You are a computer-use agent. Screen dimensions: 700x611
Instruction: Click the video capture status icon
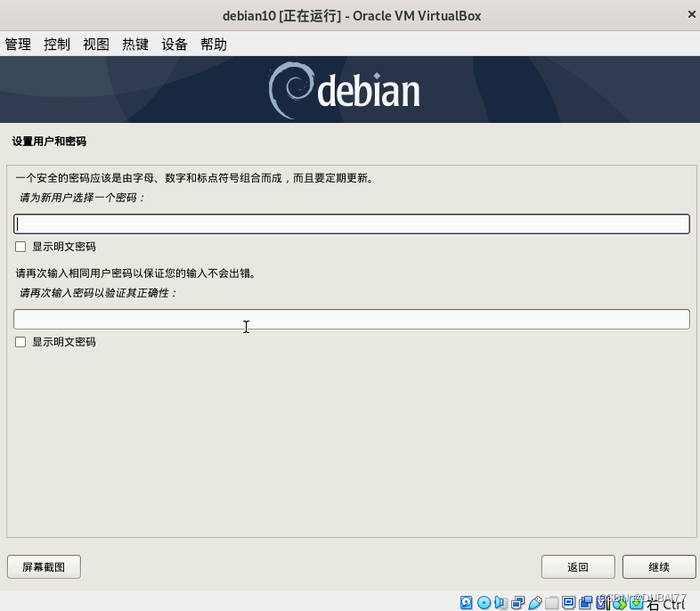(x=586, y=602)
